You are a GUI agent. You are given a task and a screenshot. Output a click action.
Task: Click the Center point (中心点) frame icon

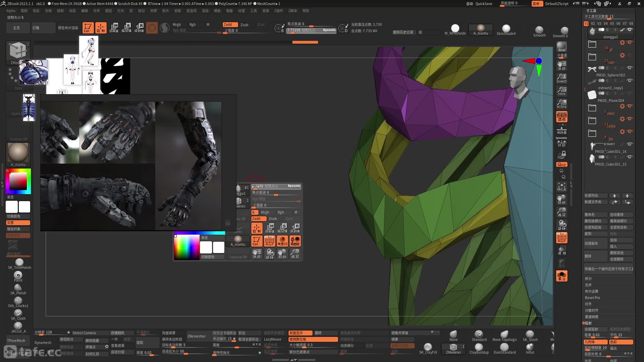pos(561,186)
